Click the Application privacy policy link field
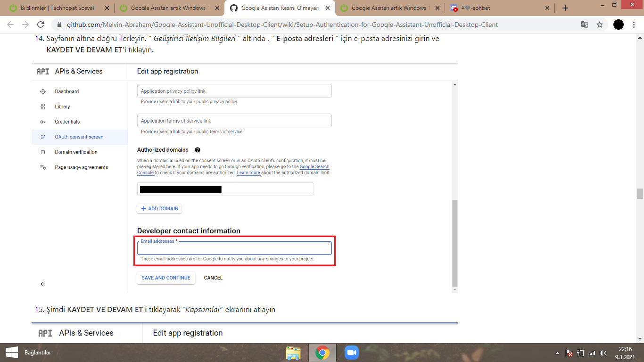The width and height of the screenshot is (644, 362). click(234, 91)
